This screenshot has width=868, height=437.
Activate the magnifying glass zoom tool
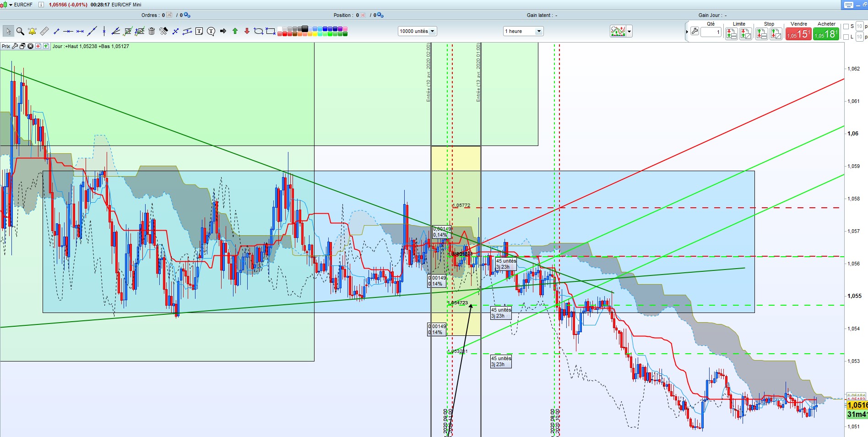pos(20,31)
